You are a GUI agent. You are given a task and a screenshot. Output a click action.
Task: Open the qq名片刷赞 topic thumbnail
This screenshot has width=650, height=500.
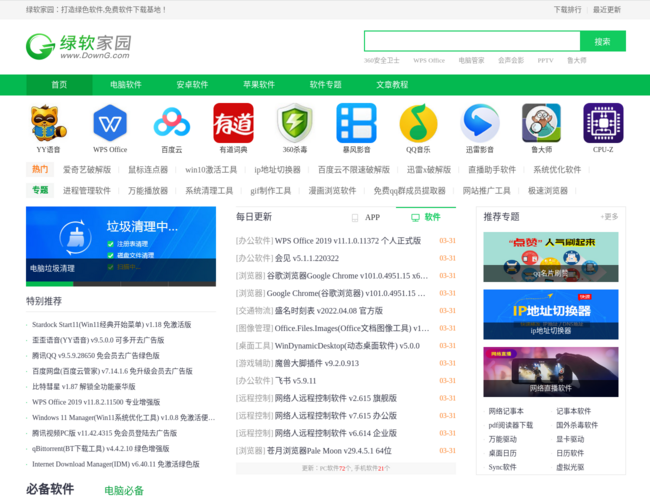(551, 257)
